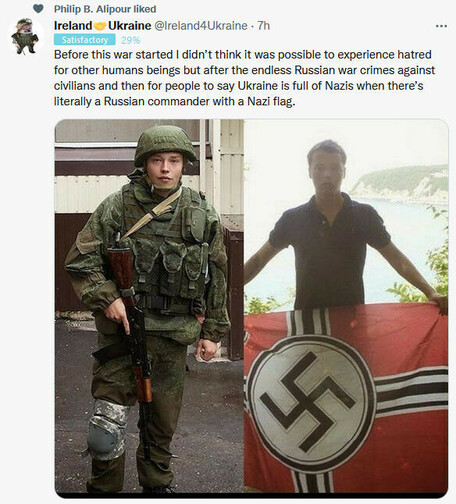This screenshot has width=456, height=504.
Task: Click tweet line starting 'for other humans beings'
Action: (x=244, y=70)
